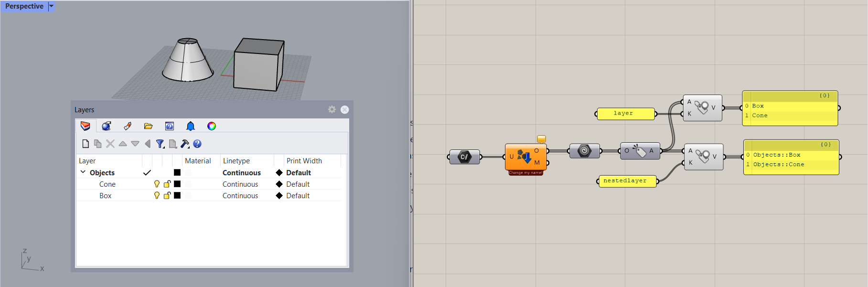The height and width of the screenshot is (287, 868).
Task: Click the Cone layer color swatch
Action: [177, 184]
